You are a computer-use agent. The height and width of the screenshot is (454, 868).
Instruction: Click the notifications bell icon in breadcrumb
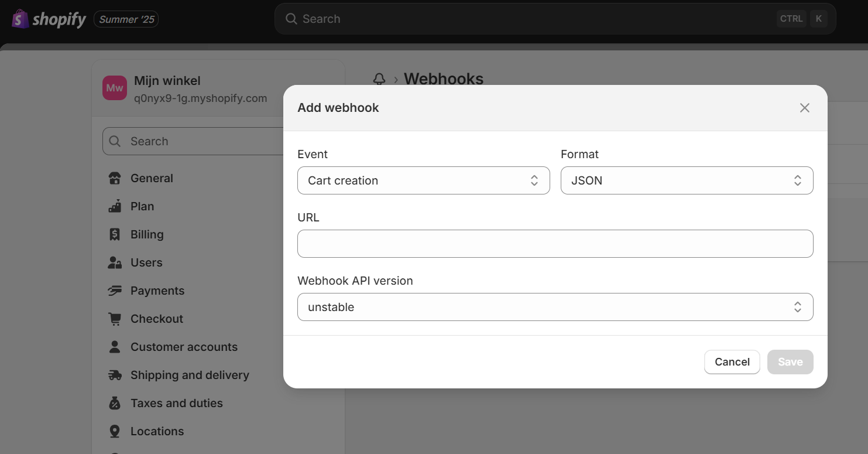(379, 79)
